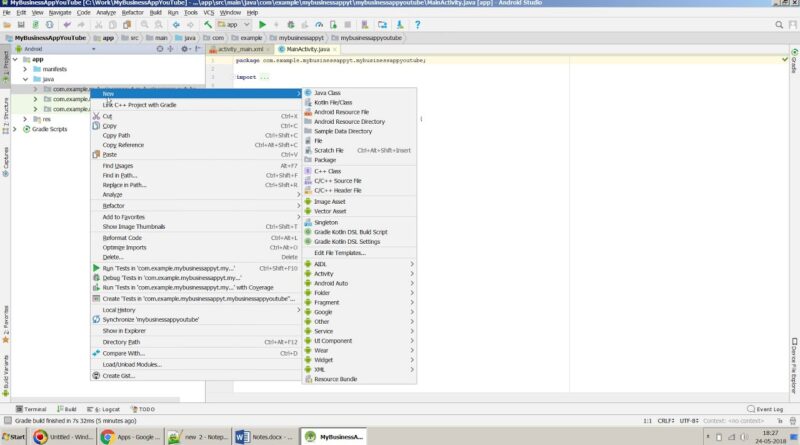Image resolution: width=800 pixels, height=445 pixels.
Task: Expand the XML submenu
Action: coord(359,369)
